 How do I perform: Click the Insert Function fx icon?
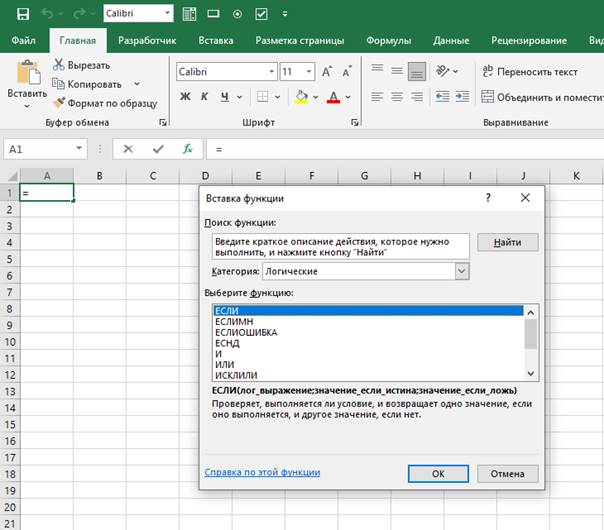[x=187, y=148]
